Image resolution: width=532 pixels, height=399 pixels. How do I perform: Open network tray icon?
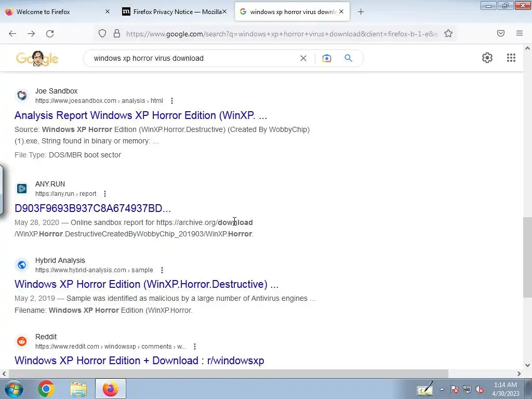tap(467, 390)
